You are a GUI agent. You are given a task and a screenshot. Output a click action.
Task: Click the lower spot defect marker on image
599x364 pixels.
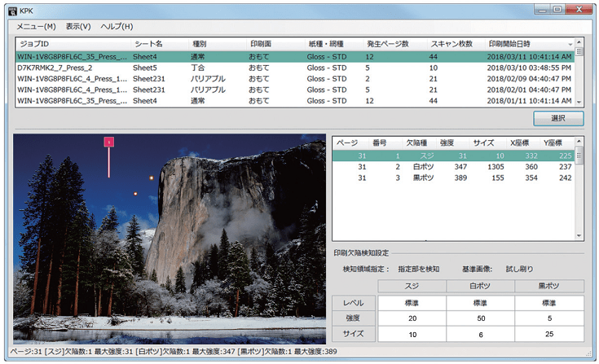pos(135,194)
